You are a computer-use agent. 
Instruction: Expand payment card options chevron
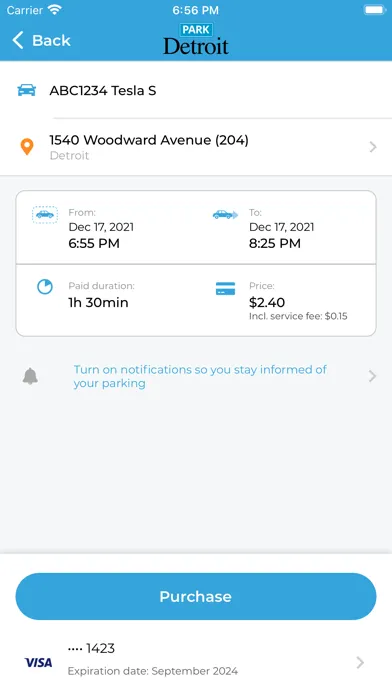tap(360, 663)
